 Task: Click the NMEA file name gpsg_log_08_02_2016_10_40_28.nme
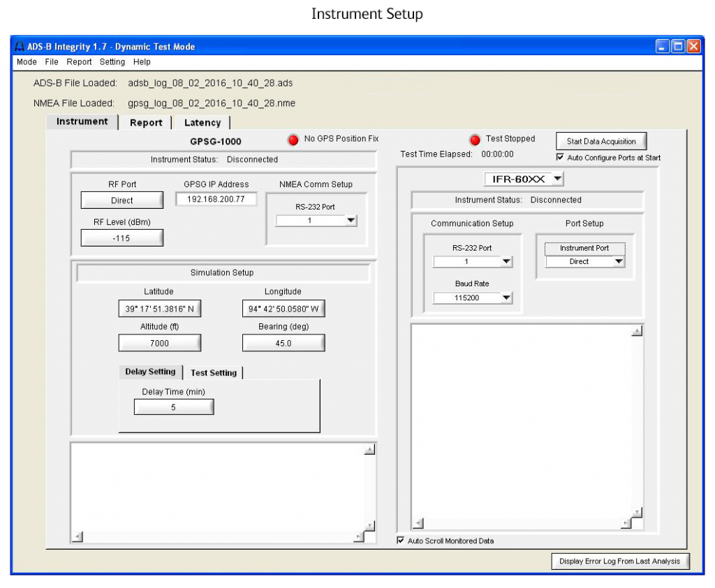212,103
